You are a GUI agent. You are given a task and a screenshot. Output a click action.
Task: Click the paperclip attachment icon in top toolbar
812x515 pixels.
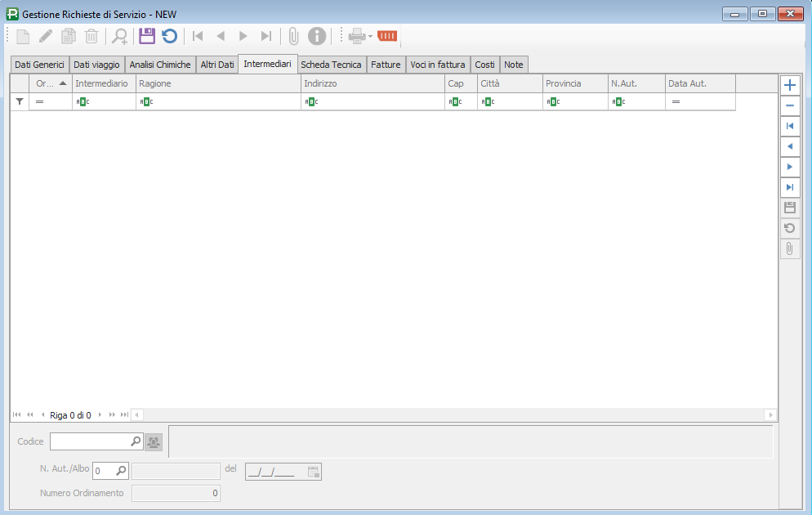coord(293,36)
